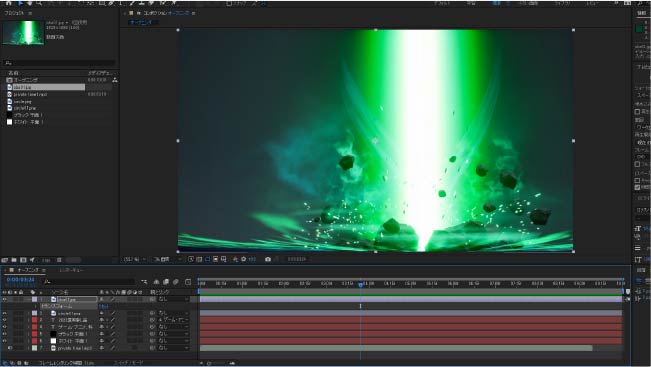This screenshot has width=651, height=367.
Task: Switch to the render queue tab in the timeline
Action: click(x=71, y=270)
